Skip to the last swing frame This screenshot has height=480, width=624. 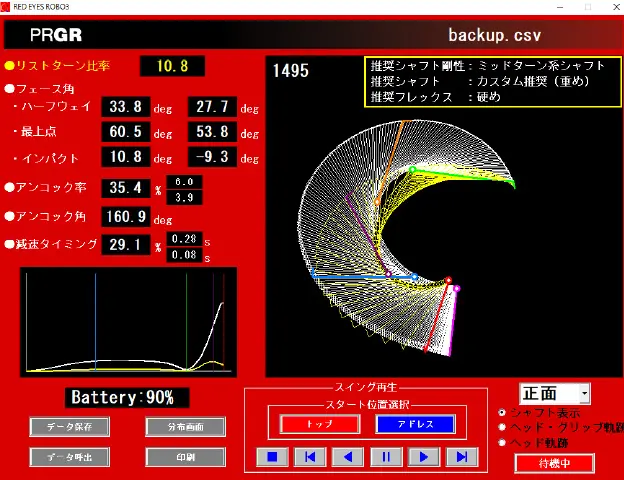tap(462, 457)
